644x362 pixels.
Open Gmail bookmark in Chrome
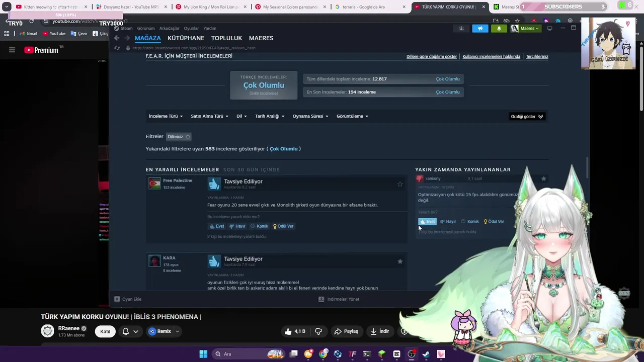[x=28, y=33]
